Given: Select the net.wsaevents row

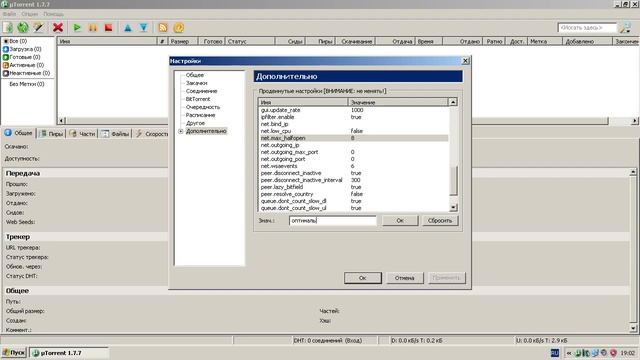Looking at the screenshot, I should 353,166.
